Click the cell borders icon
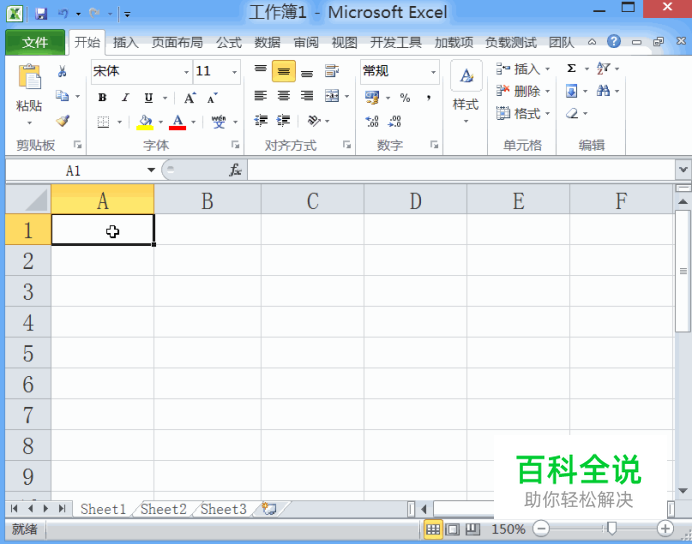 pos(103,121)
